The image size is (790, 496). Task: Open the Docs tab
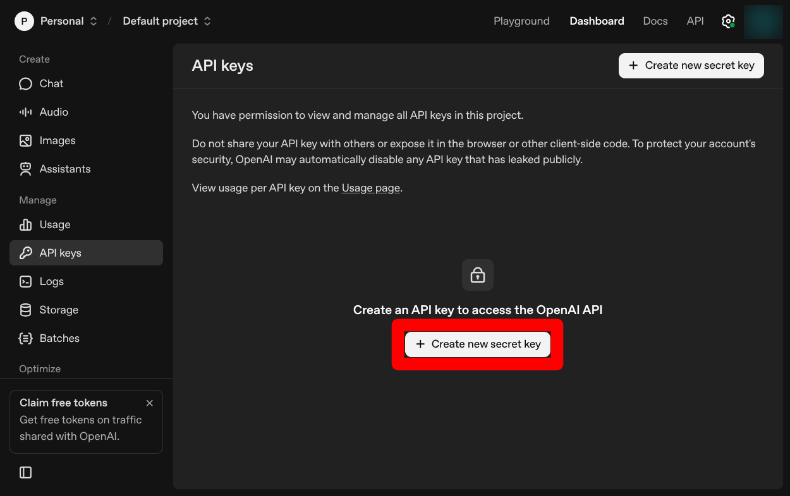tap(655, 21)
